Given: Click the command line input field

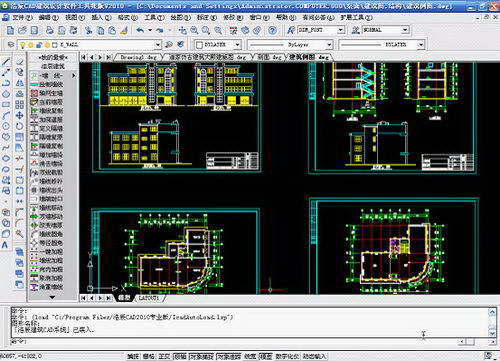Looking at the screenshot, I should (x=233, y=341).
